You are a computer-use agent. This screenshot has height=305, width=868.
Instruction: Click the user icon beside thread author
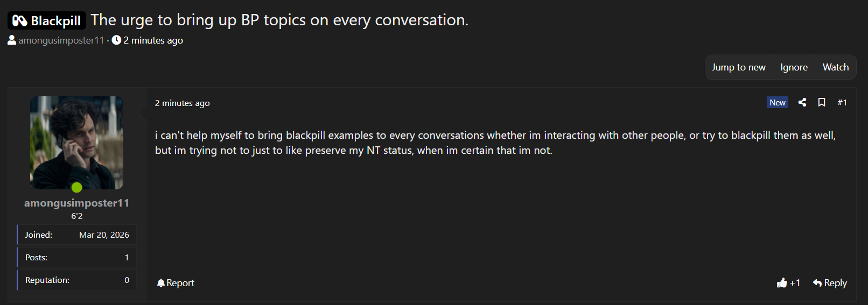point(12,40)
